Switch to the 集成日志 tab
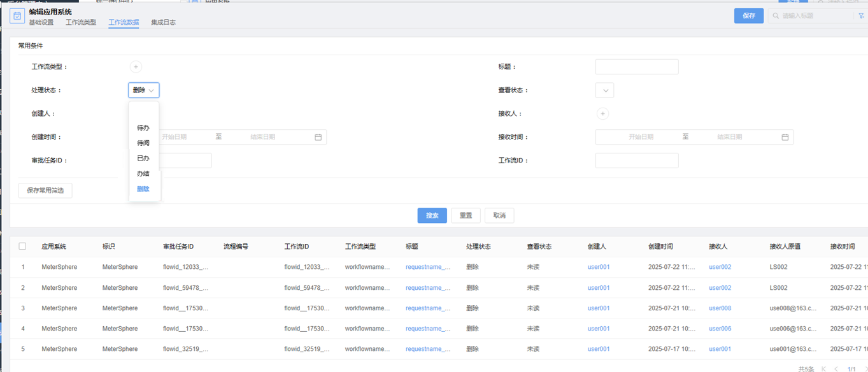 coord(163,22)
